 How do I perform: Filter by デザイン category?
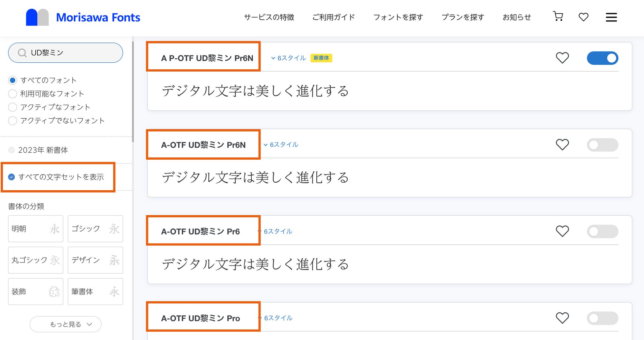(x=95, y=260)
